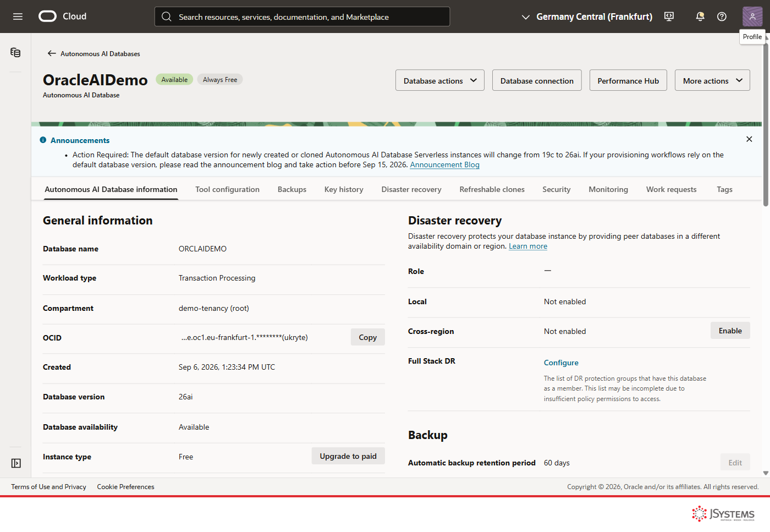This screenshot has width=770, height=532.
Task: Open the notifications bell
Action: [x=700, y=17]
